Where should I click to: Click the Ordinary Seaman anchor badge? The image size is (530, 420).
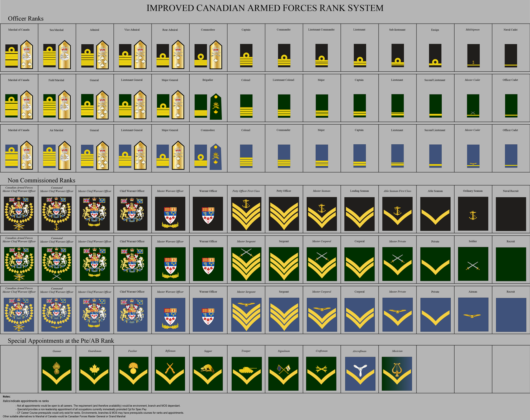(x=473, y=214)
